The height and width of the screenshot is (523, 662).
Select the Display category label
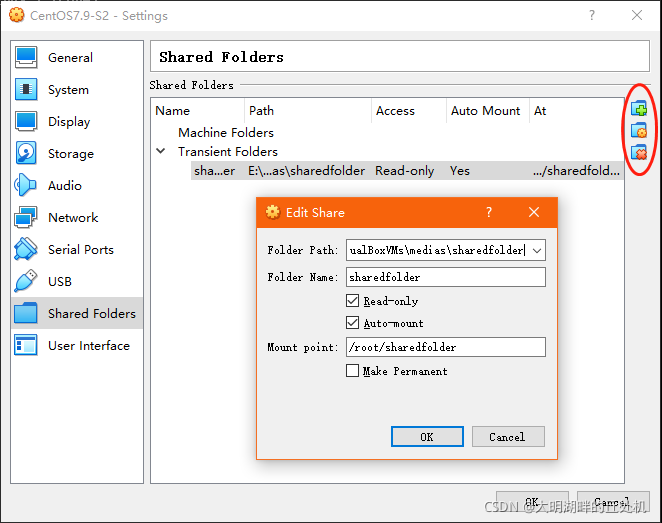point(69,122)
